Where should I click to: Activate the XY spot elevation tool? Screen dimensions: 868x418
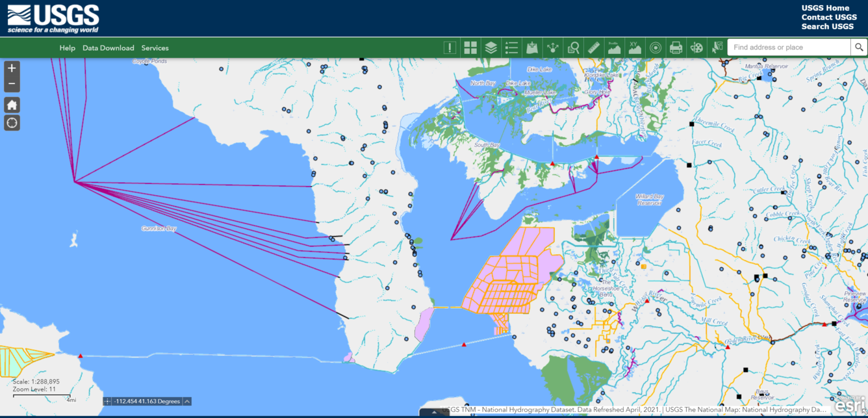pos(635,47)
